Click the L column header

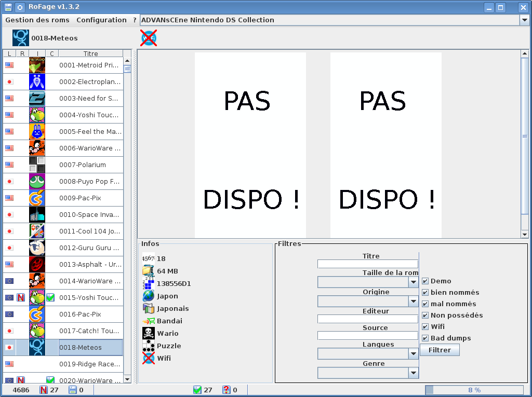[x=9, y=53]
